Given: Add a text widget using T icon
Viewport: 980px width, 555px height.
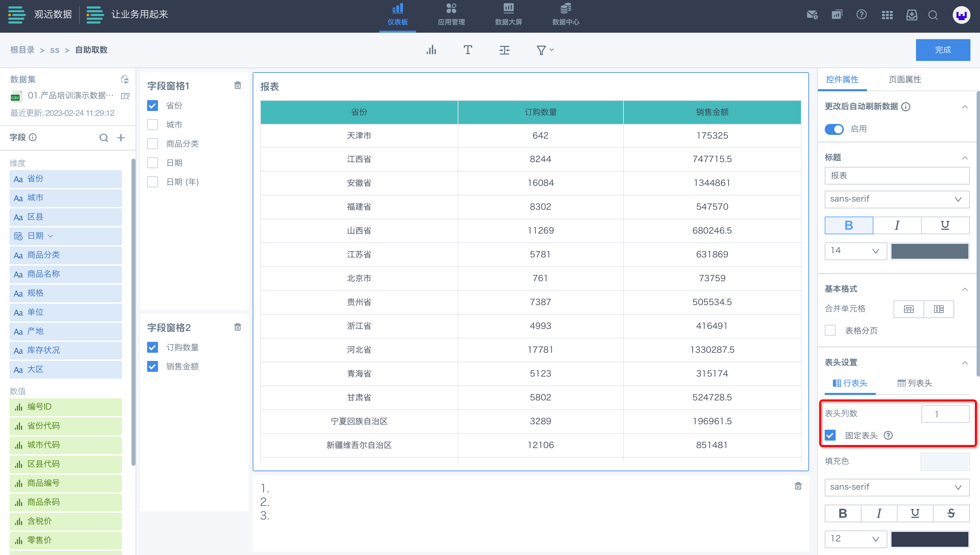Looking at the screenshot, I should click(x=468, y=50).
